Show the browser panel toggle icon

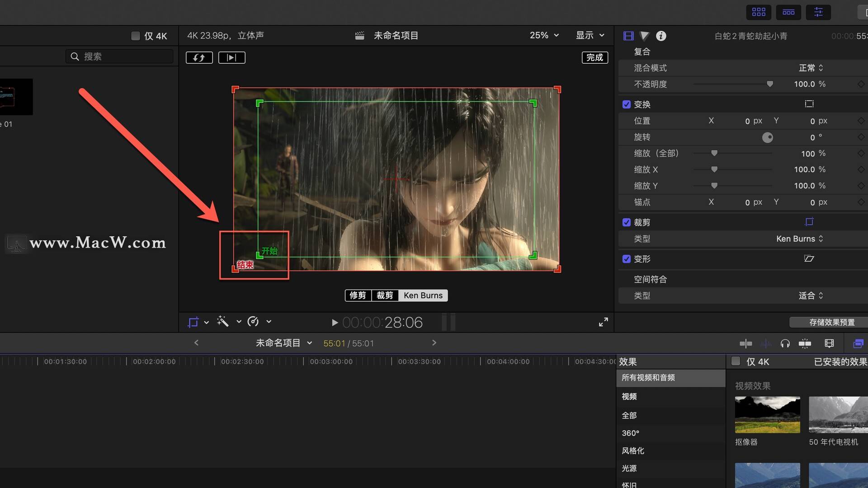click(759, 12)
